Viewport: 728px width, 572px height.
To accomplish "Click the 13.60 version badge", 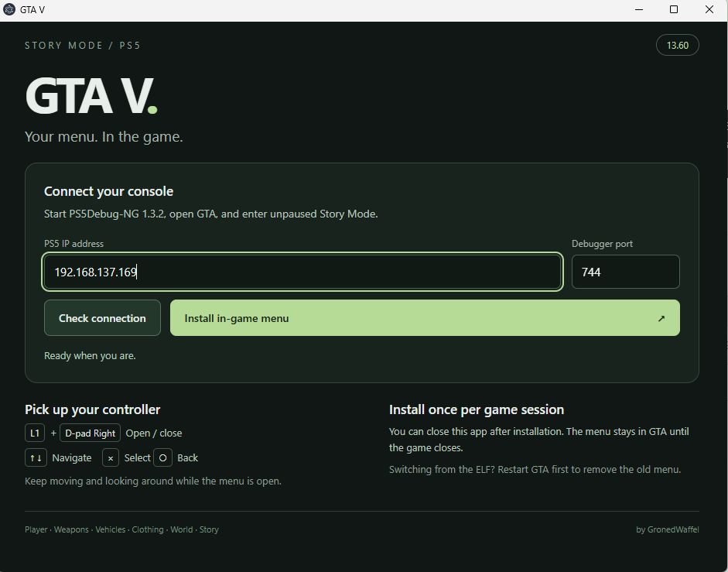I will click(x=678, y=45).
